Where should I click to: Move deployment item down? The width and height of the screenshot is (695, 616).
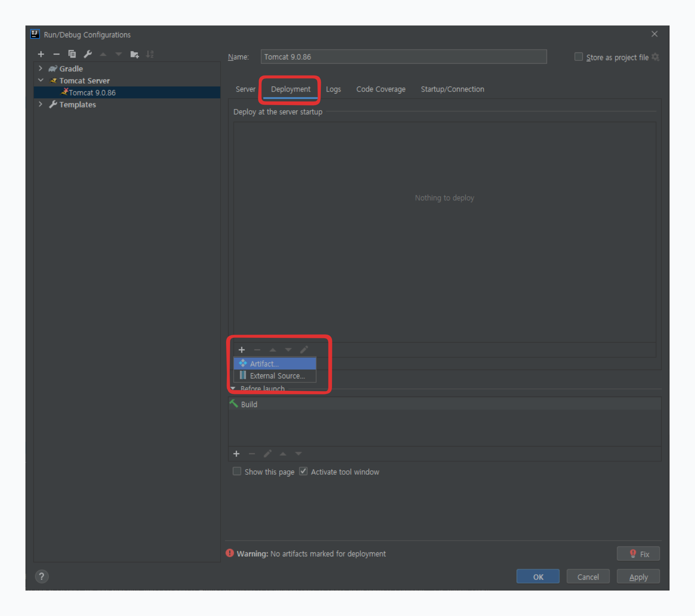(x=288, y=350)
